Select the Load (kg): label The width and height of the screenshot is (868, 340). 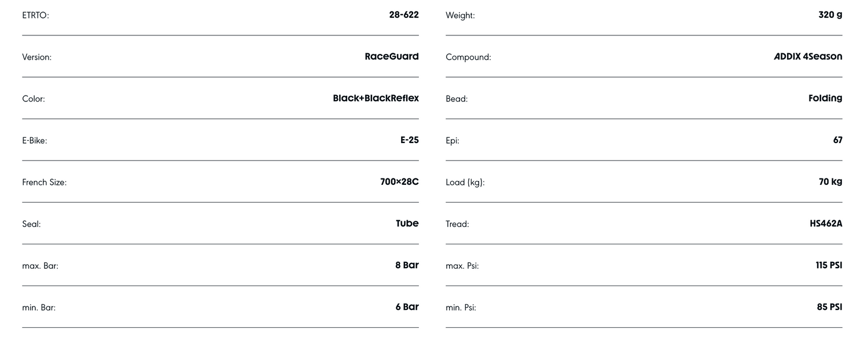pyautogui.click(x=465, y=182)
